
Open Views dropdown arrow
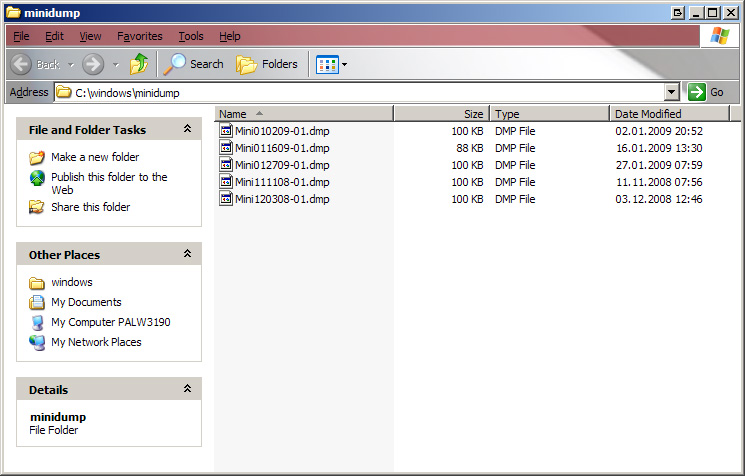click(x=344, y=64)
